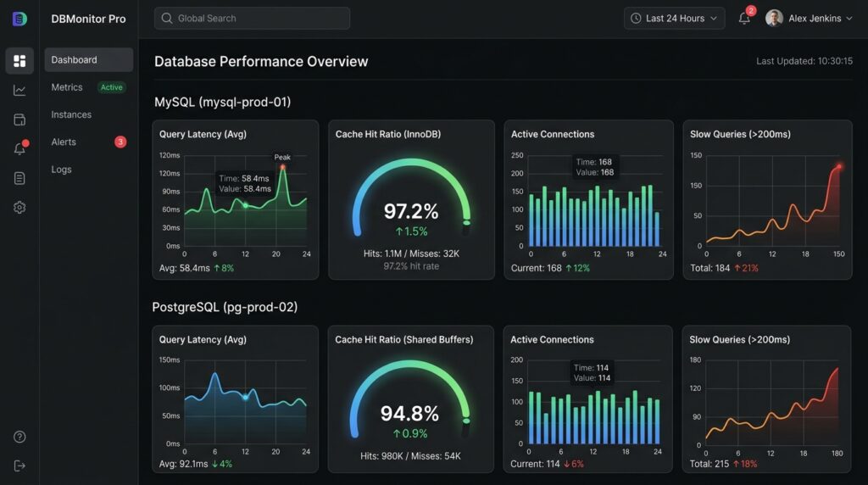
Task: Open the line chart metrics icon in the rail
Action: (x=19, y=90)
